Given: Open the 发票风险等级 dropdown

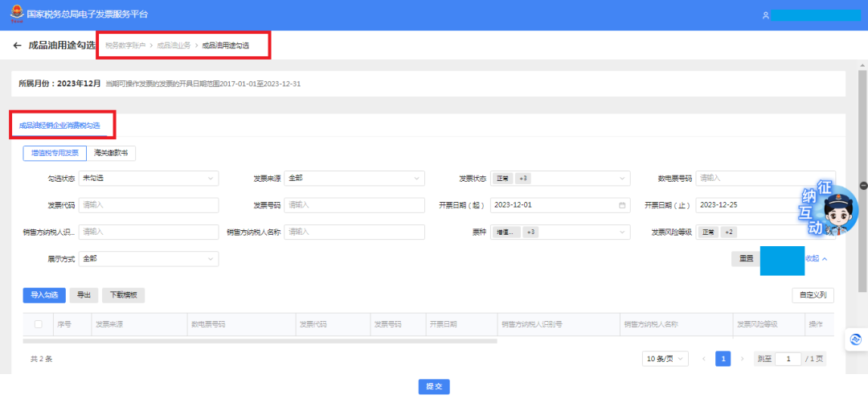Looking at the screenshot, I should tap(766, 232).
